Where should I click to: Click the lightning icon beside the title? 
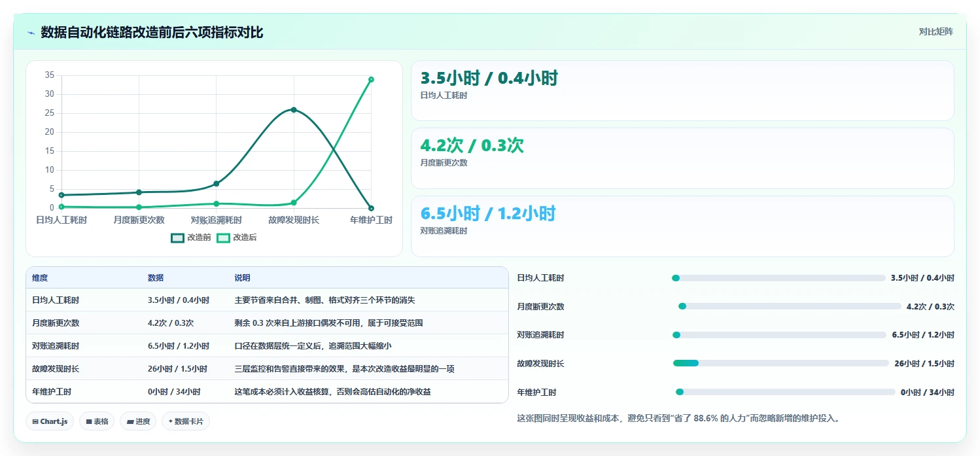(x=31, y=32)
